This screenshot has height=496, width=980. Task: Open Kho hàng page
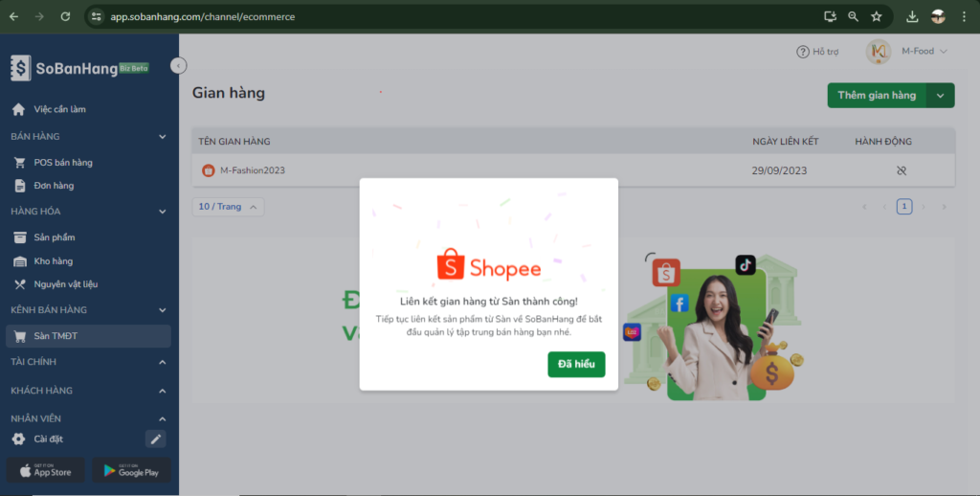(x=54, y=260)
